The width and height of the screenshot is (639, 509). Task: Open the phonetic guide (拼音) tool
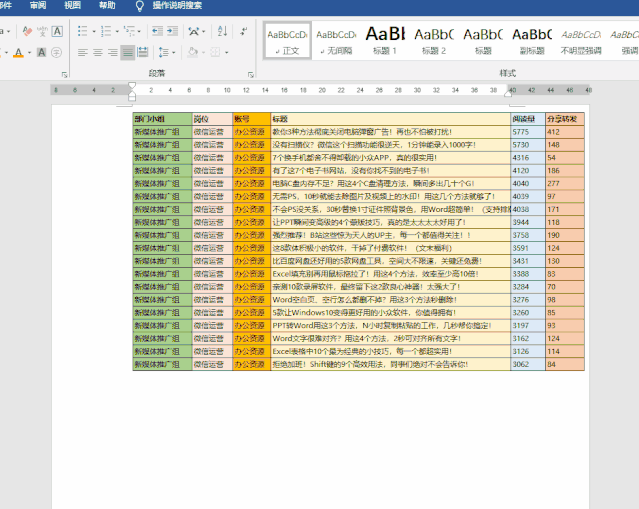tap(42, 31)
